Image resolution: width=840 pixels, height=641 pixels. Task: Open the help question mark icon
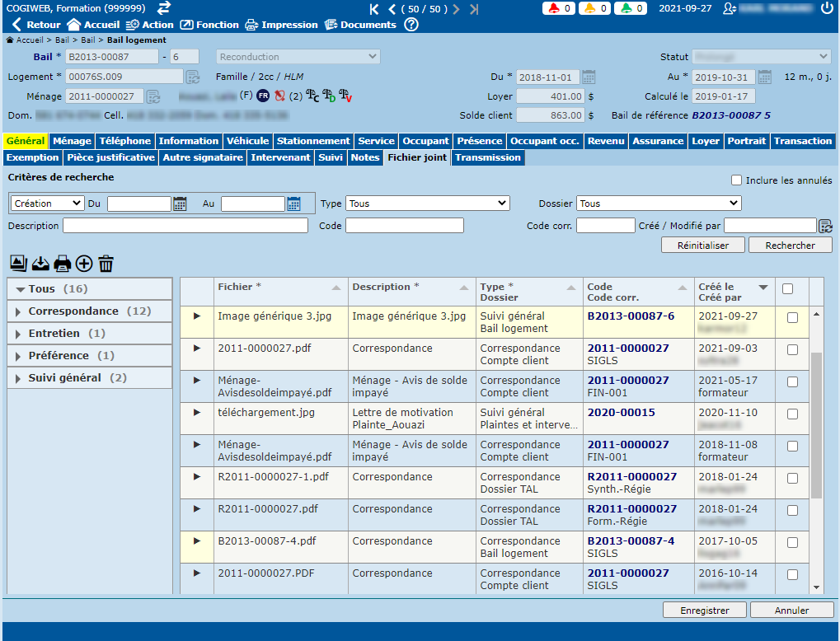(x=411, y=25)
